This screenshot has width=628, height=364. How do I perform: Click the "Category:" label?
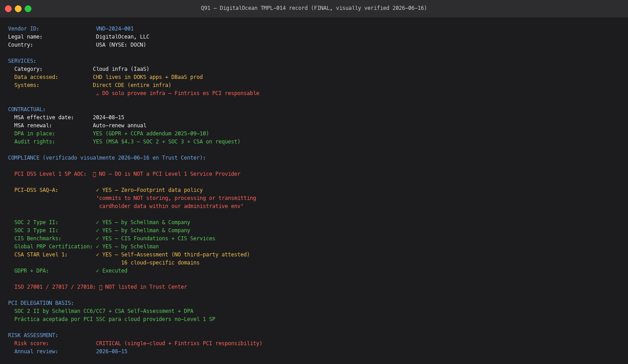tap(28, 69)
